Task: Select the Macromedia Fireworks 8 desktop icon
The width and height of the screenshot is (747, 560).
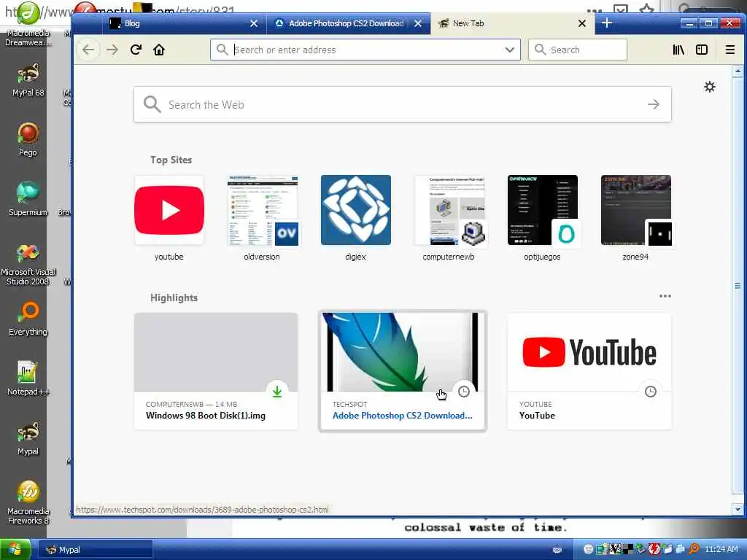Action: coord(28,502)
